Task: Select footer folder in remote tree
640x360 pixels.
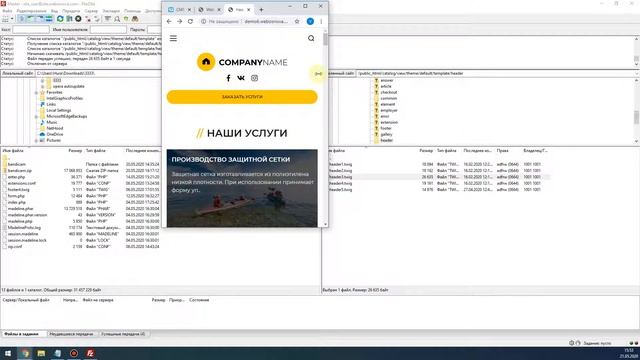Action: tap(386, 128)
